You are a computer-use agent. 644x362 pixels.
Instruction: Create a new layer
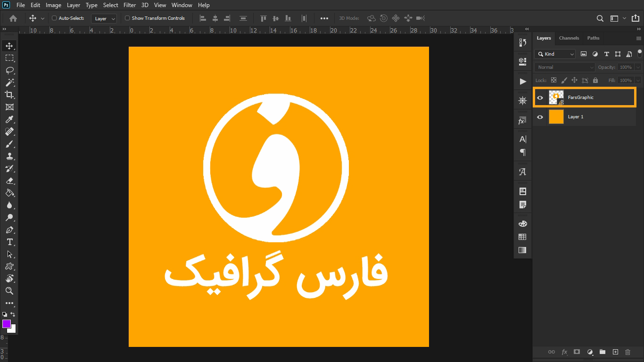[615, 352]
